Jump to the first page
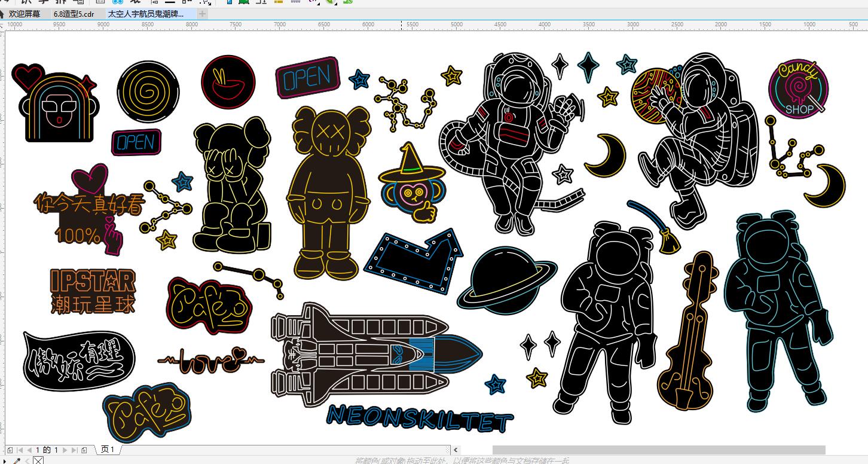 point(20,450)
